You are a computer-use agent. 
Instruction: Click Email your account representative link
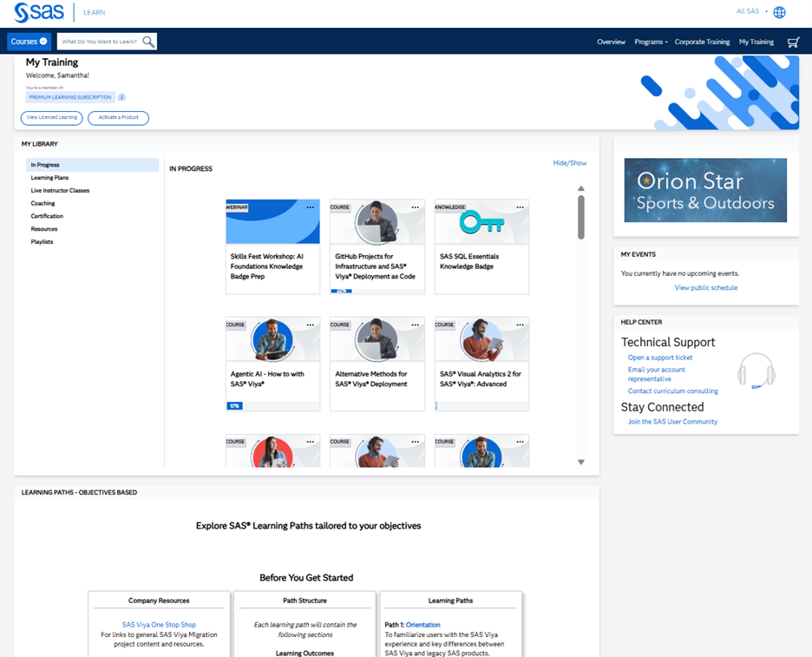click(657, 374)
